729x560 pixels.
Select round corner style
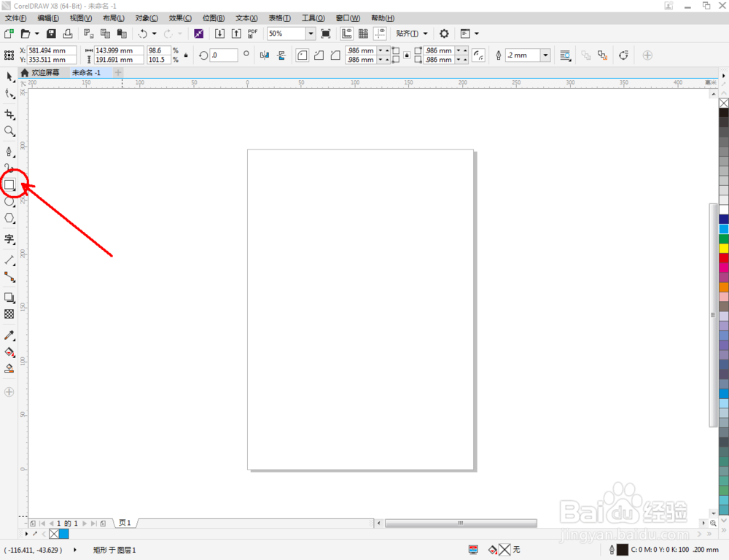(303, 55)
